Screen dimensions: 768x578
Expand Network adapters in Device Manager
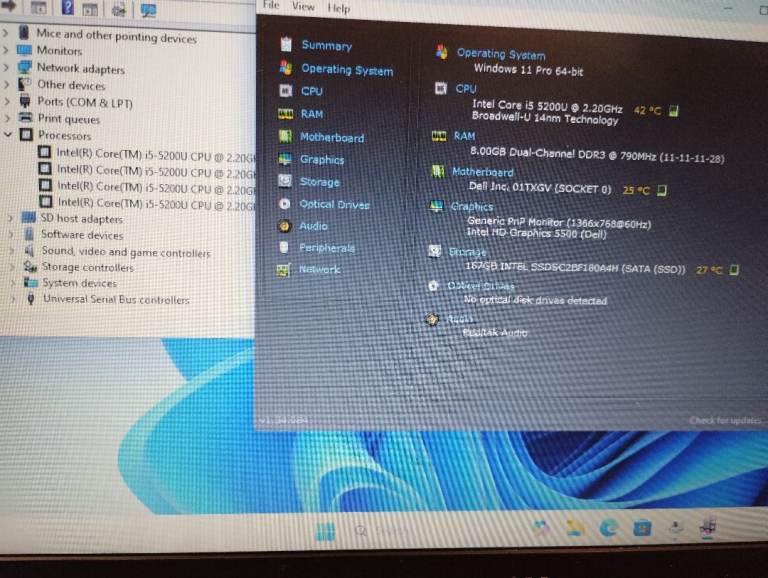(6, 67)
